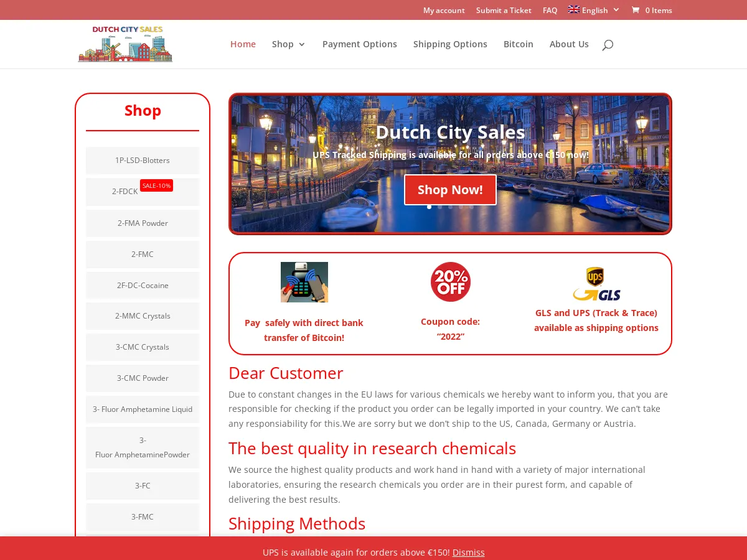Screen dimensions: 747x560
Task: Click the search magnifier icon
Action: coord(608,44)
